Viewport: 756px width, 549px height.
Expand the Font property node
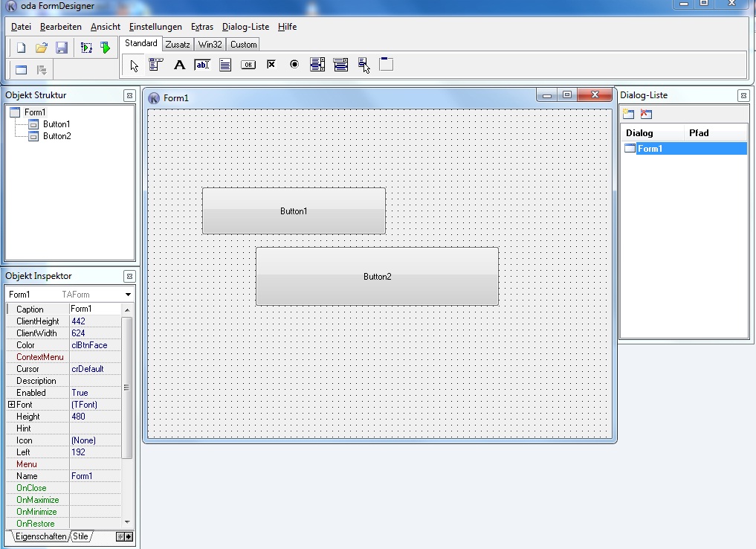pyautogui.click(x=11, y=405)
